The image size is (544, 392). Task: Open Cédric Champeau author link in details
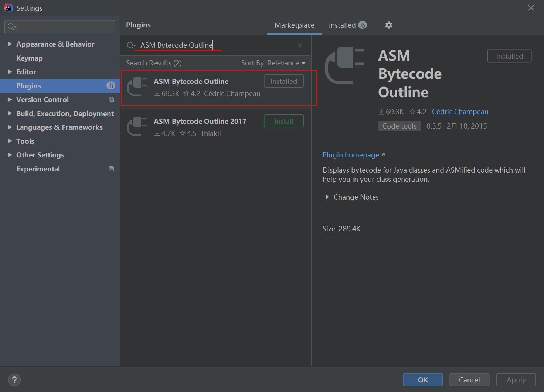(x=460, y=112)
